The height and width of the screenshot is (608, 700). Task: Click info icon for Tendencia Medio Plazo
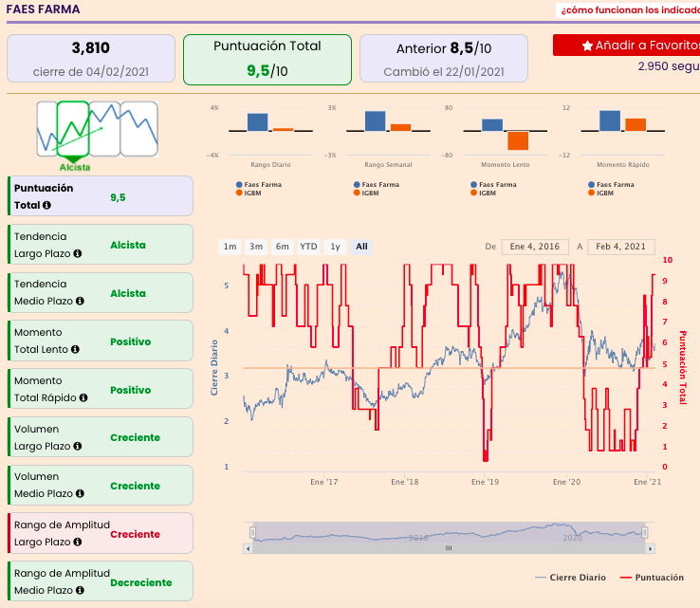[x=80, y=302]
